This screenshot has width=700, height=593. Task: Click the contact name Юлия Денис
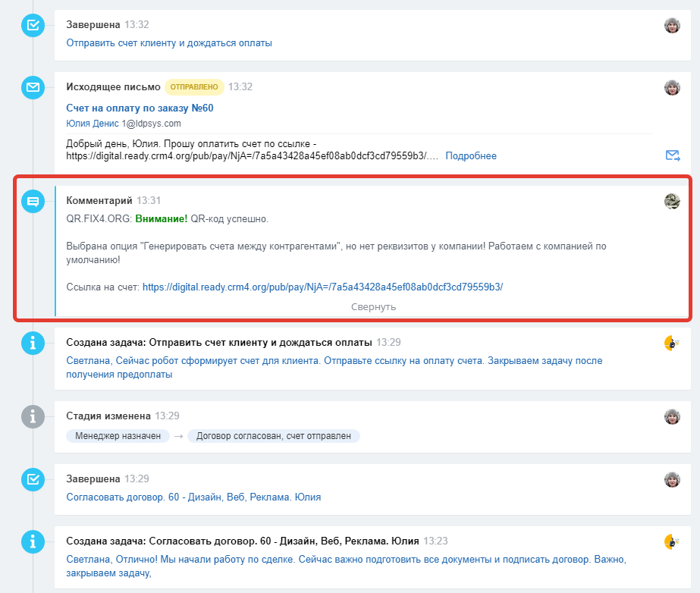(93, 124)
